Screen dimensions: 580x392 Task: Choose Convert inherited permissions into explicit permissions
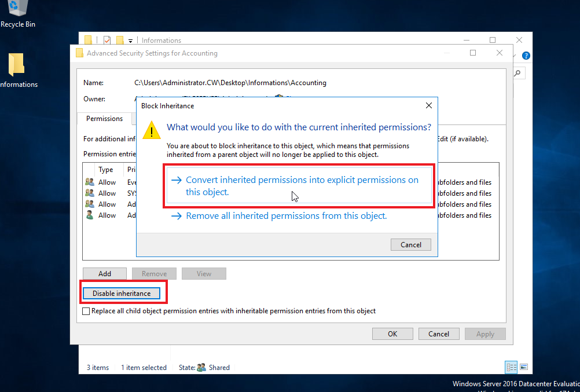[x=299, y=186]
